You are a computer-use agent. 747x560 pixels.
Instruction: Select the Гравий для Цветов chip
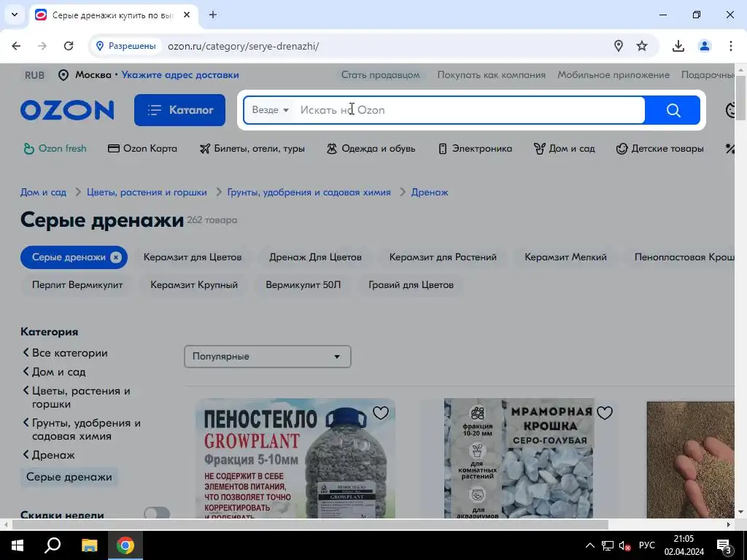pyautogui.click(x=411, y=285)
